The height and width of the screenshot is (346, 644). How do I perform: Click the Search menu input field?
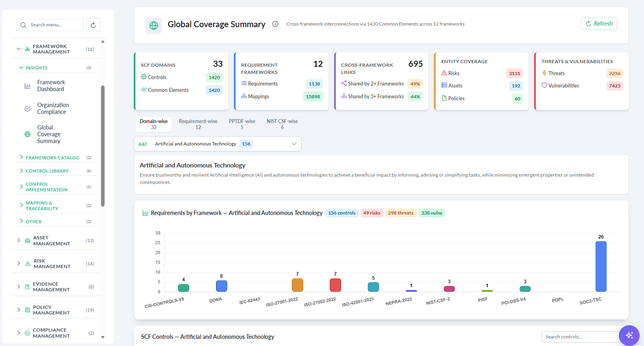50,25
